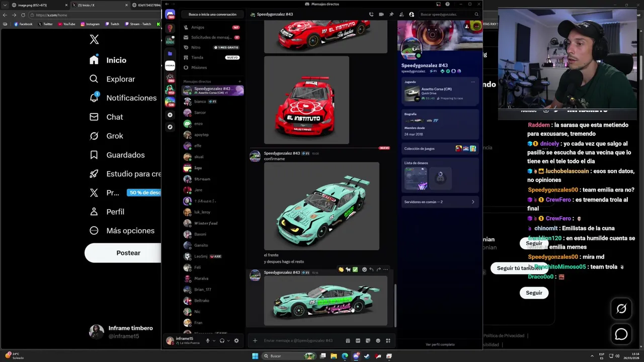The height and width of the screenshot is (362, 644).
Task: Open the DM with Gansito
Action: coord(212,245)
